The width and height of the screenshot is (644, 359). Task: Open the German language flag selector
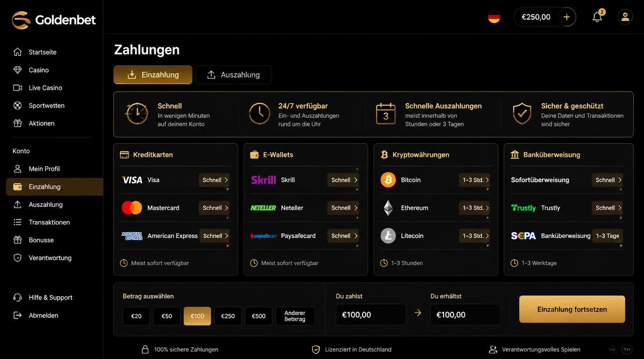click(494, 17)
